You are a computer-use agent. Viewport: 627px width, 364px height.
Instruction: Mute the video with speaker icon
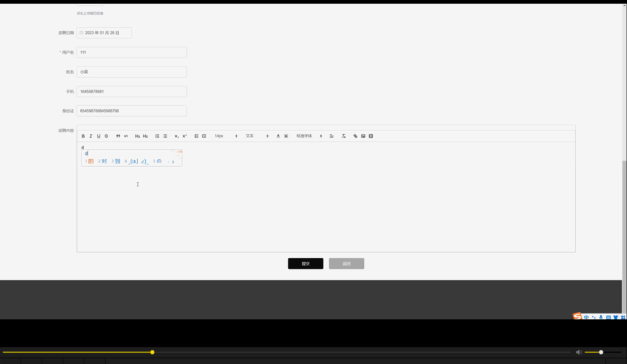[x=579, y=352]
